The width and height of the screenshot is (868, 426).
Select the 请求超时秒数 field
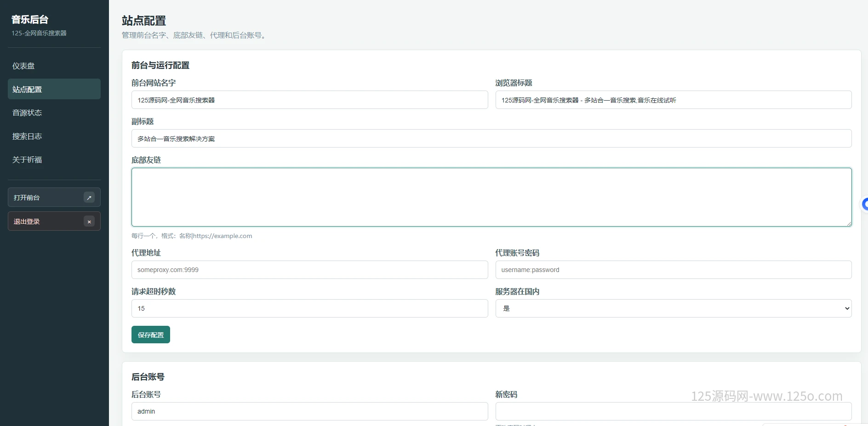point(309,308)
